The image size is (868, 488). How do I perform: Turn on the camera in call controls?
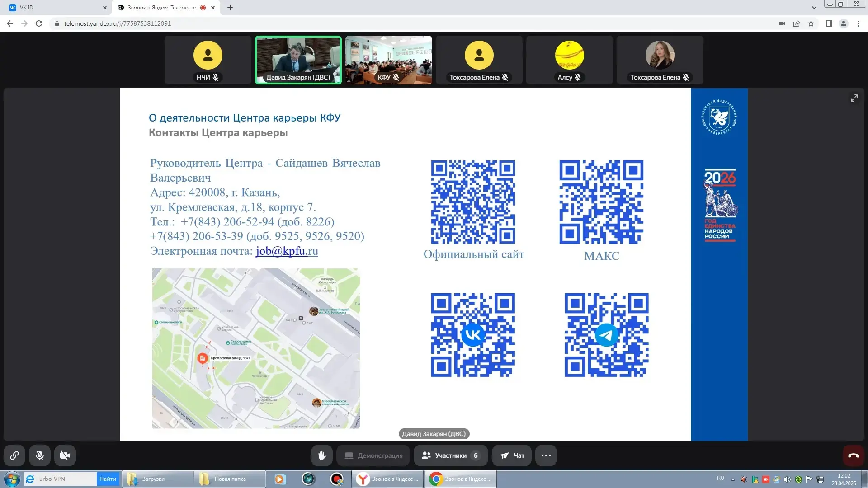65,455
